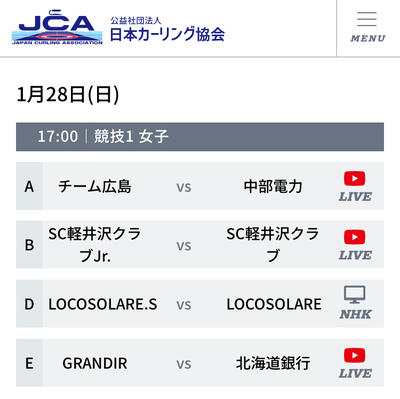Click the JCA Japan Curling Association logo
The image size is (400, 399).
pos(57,27)
